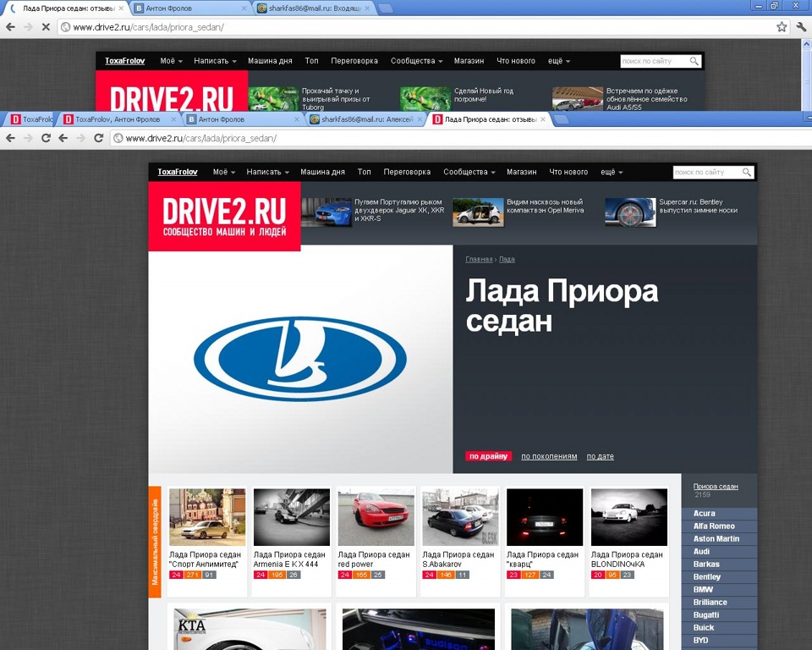This screenshot has width=812, height=650.
Task: Sort cars with the по поколениям link
Action: click(x=549, y=457)
